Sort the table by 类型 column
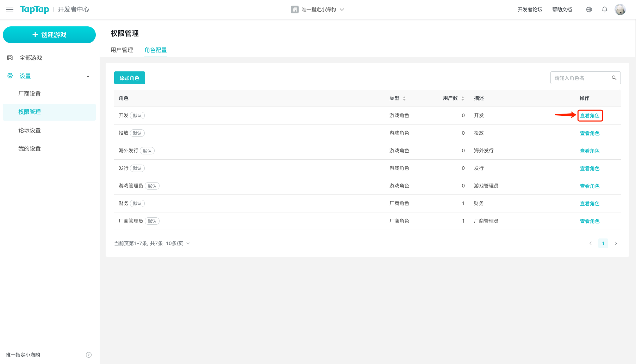The image size is (636, 364). tap(404, 98)
